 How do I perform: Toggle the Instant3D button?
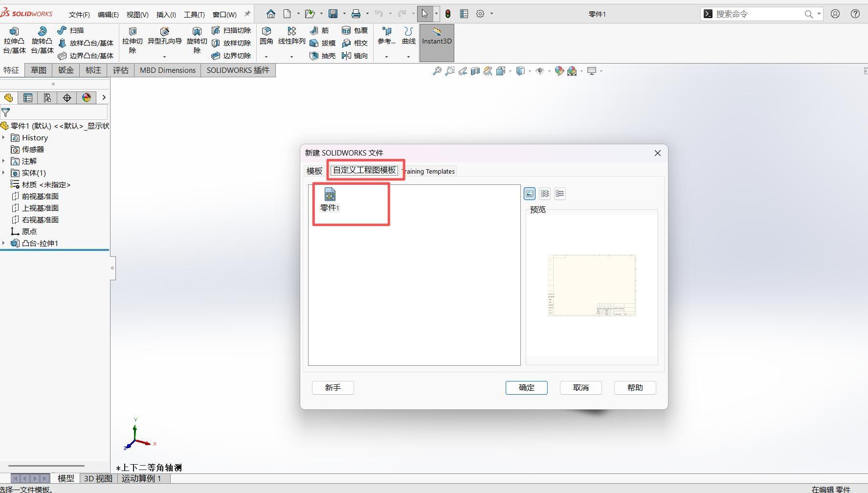(437, 43)
